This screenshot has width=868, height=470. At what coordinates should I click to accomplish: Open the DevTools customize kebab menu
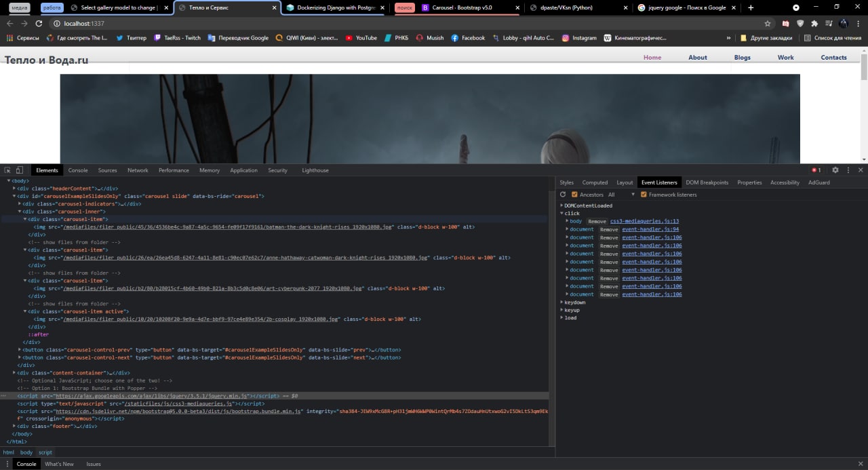tap(848, 170)
